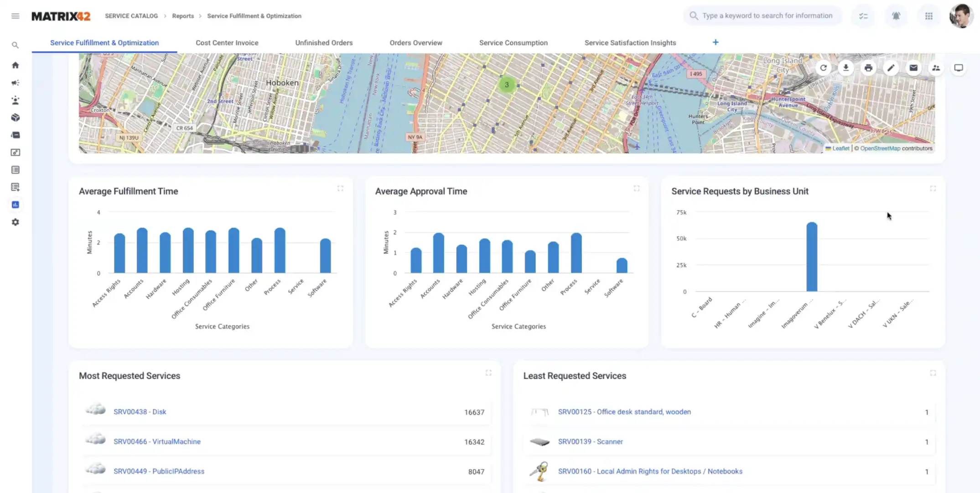Open Settings gear in the sidebar

[x=15, y=222]
